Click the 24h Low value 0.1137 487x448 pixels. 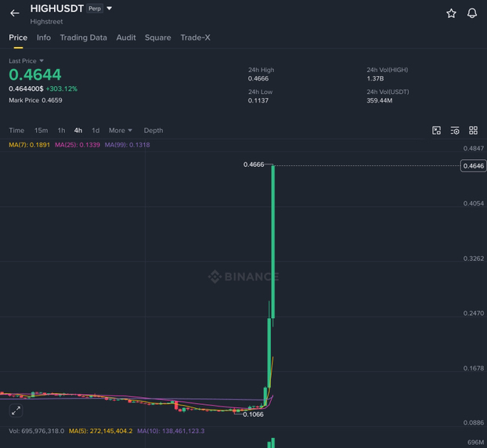pos(258,101)
